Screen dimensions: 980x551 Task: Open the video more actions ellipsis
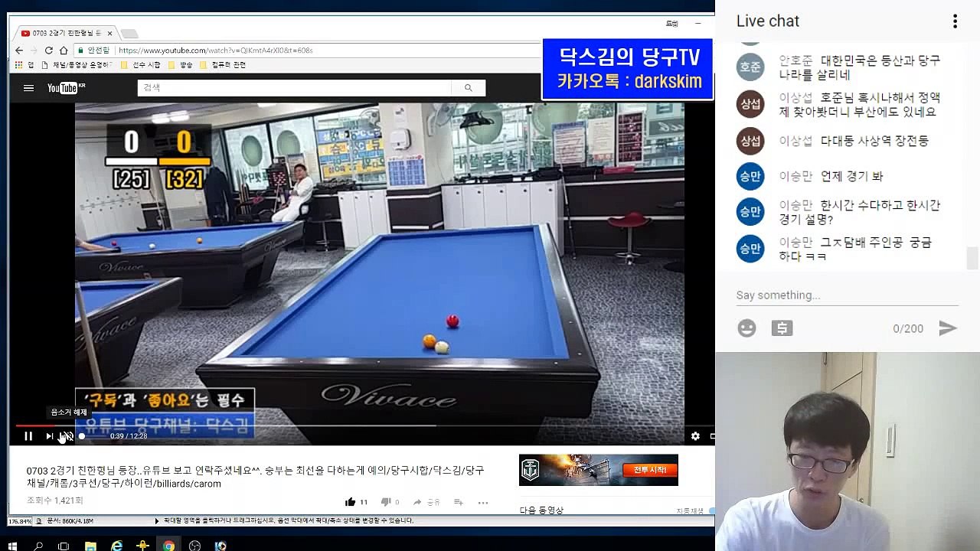click(x=483, y=502)
